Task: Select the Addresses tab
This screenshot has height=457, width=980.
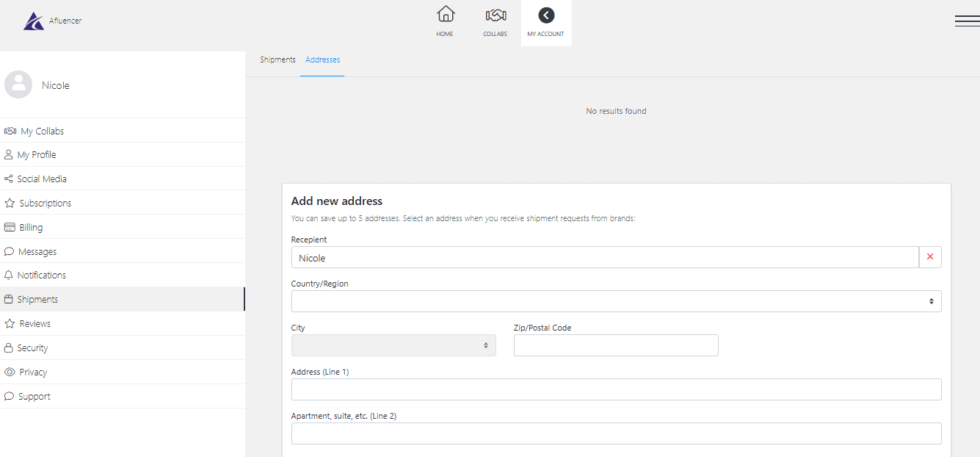Action: coord(322,60)
